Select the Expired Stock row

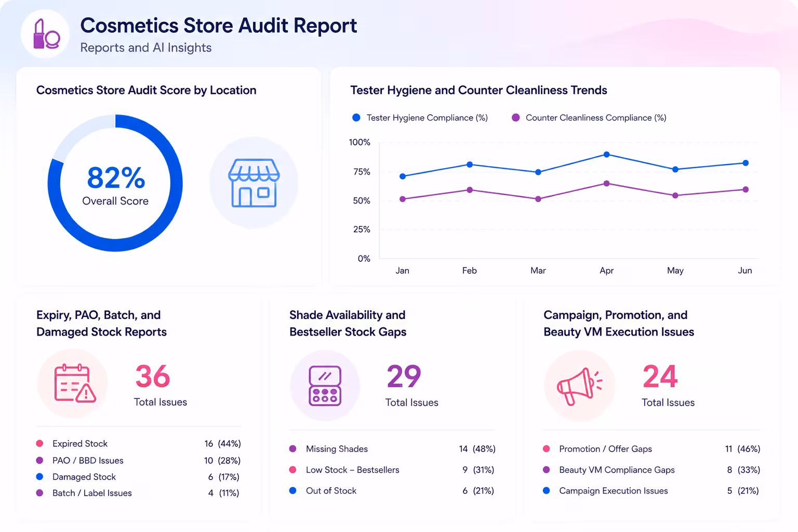click(x=138, y=444)
